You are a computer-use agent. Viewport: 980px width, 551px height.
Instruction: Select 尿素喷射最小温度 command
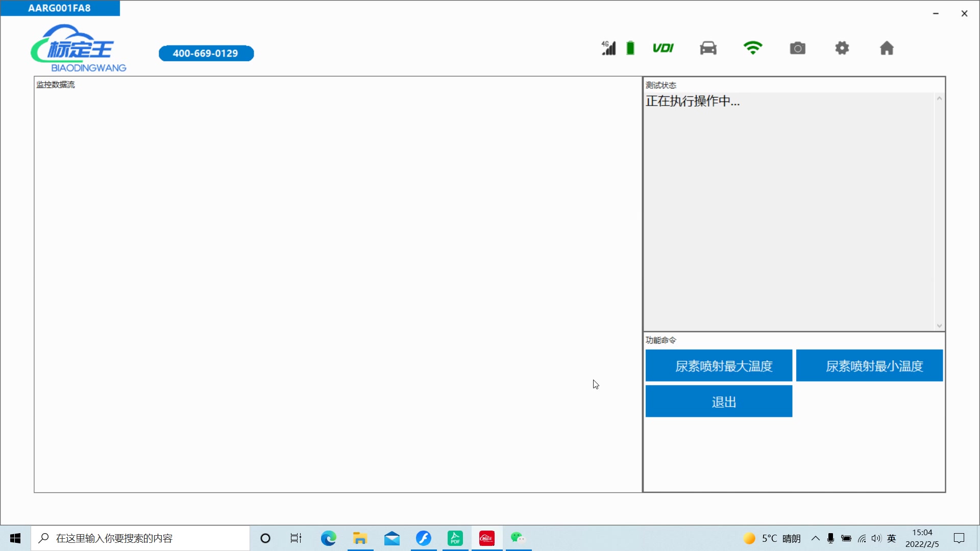[x=869, y=366]
